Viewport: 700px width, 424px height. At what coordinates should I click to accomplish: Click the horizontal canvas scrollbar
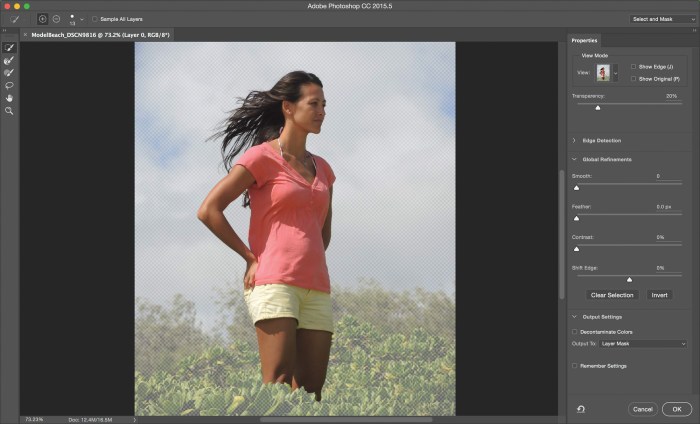tap(346, 420)
